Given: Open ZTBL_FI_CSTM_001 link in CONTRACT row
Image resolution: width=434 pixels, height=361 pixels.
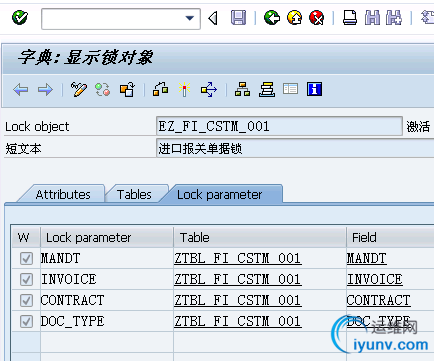Looking at the screenshot, I should pyautogui.click(x=238, y=301).
